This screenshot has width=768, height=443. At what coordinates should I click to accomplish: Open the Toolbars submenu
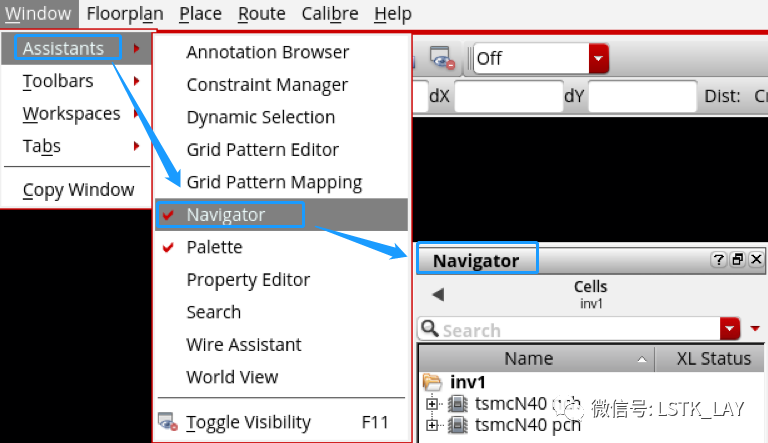76,81
